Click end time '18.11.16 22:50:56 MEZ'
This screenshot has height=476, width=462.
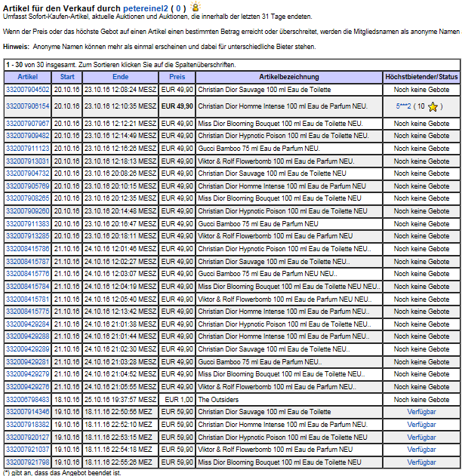click(119, 412)
